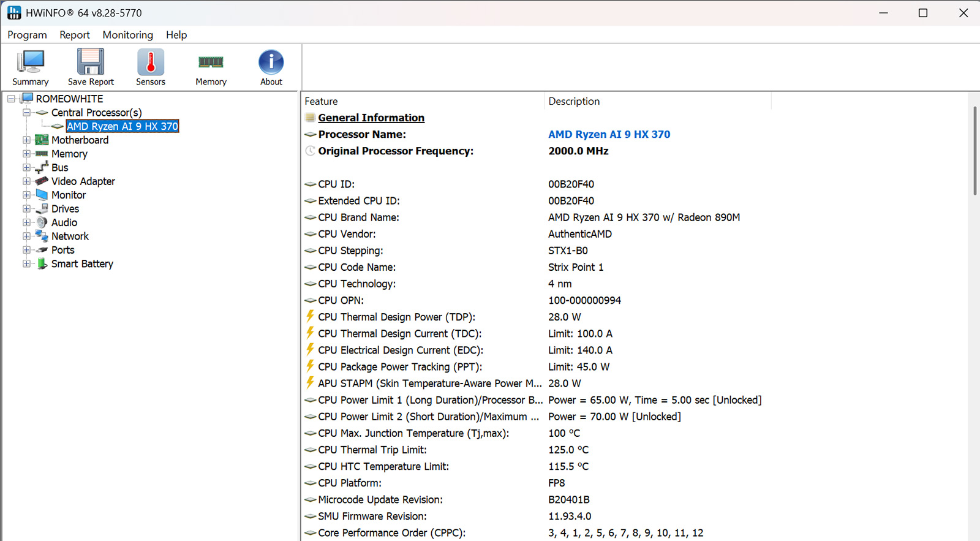
Task: Click the 100-000000994 OPN value
Action: pyautogui.click(x=584, y=300)
